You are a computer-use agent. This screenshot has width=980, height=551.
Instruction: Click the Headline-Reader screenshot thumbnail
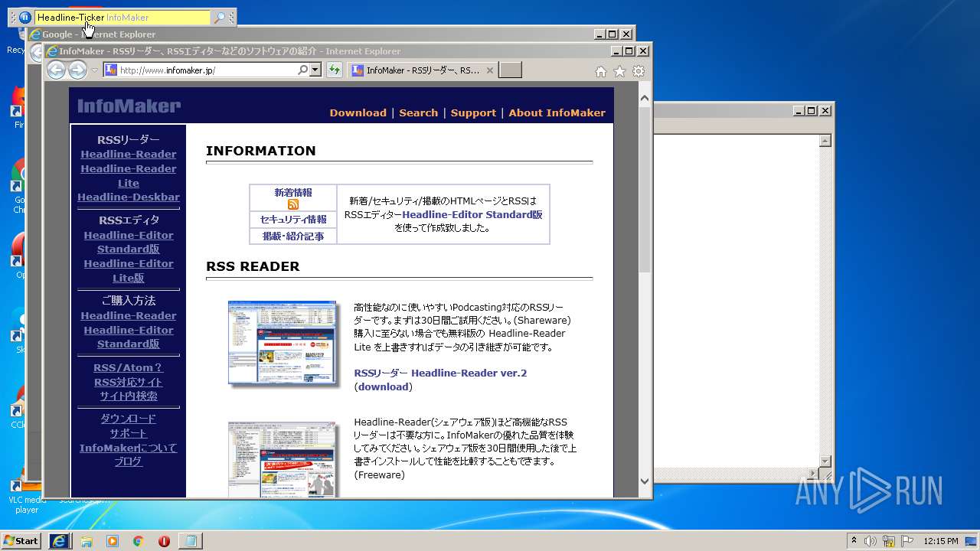(283, 342)
